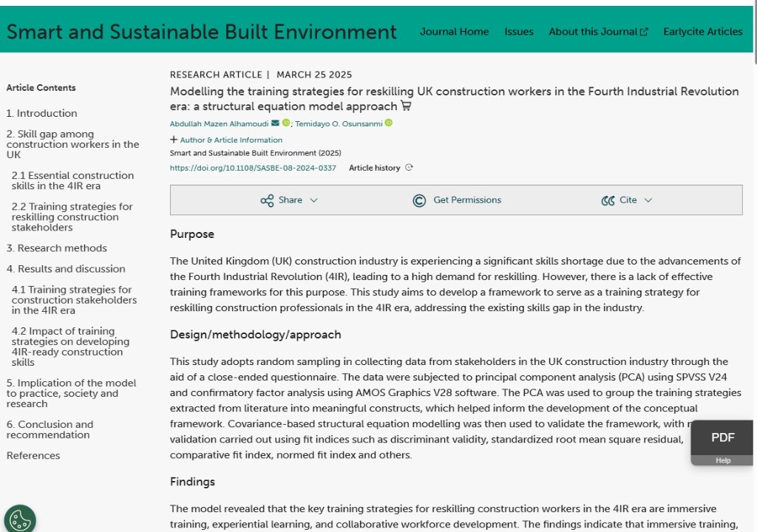Open Earlycite Articles menu item
This screenshot has height=532, width=757.
click(703, 31)
